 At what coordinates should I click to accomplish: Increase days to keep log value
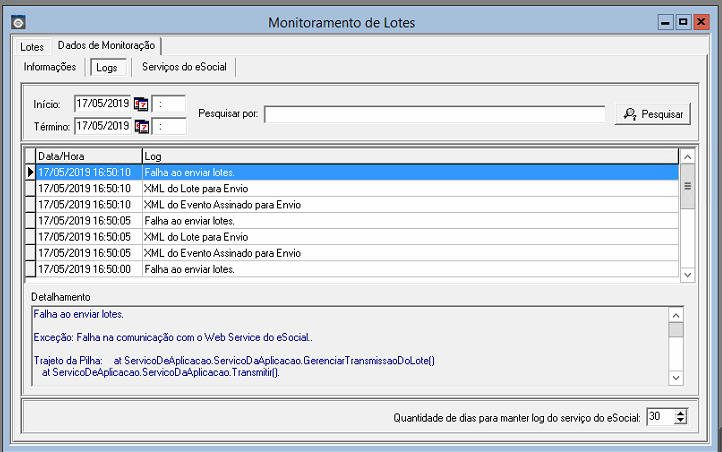coord(681,412)
